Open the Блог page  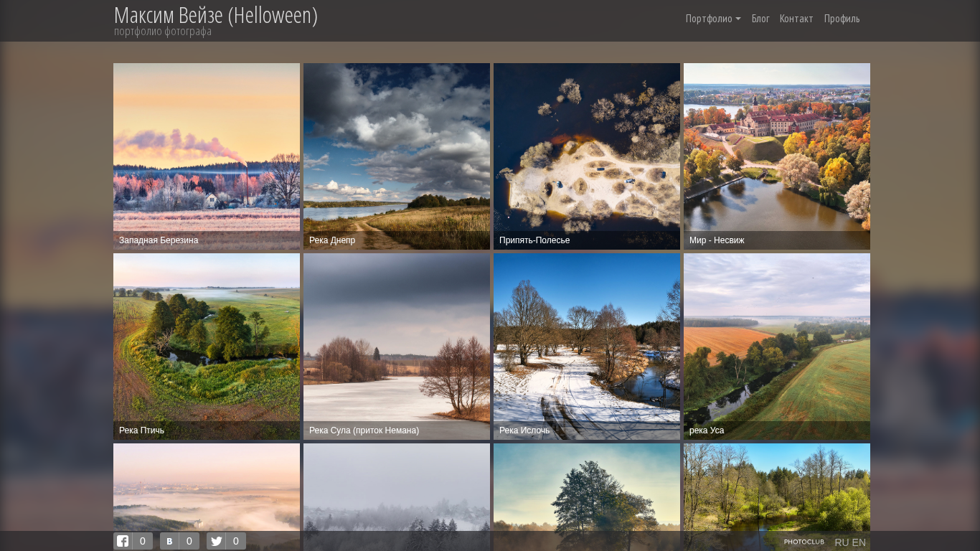pos(760,19)
